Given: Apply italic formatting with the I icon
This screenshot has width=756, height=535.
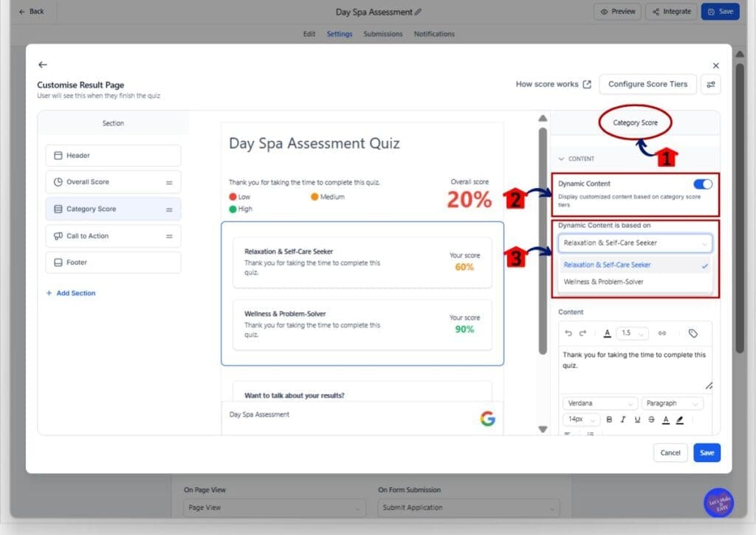Looking at the screenshot, I should point(623,419).
